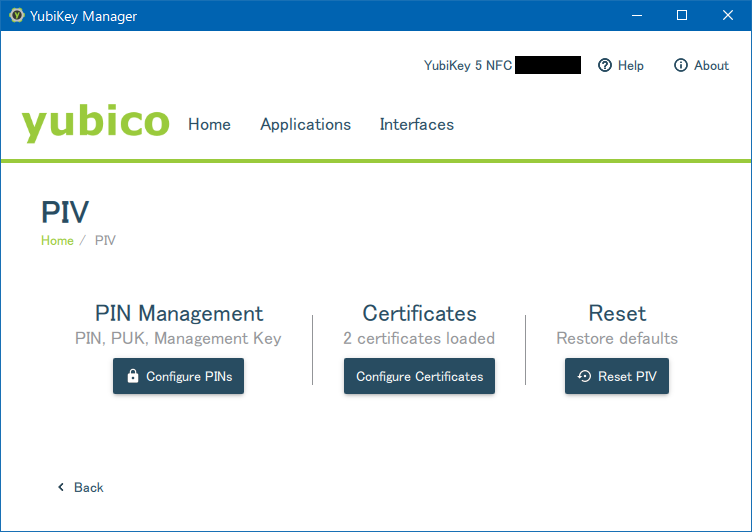Screen dimensions: 752x532
Task: Follow the green Home breadcrumb link
Action: pyautogui.click(x=57, y=240)
